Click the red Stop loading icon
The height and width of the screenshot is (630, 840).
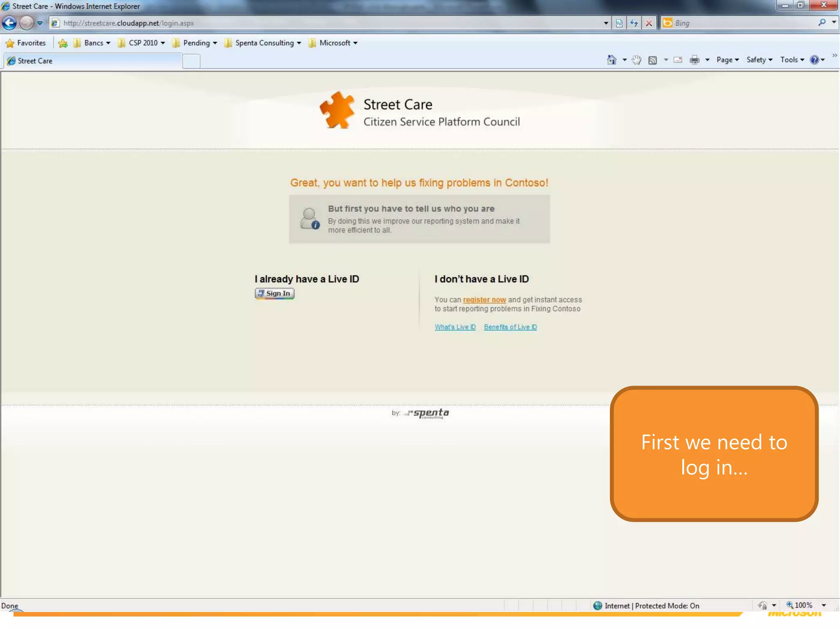tap(649, 23)
